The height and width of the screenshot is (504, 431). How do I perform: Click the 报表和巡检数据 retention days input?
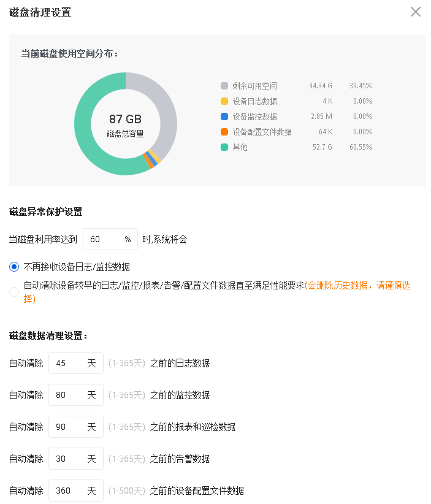tap(69, 427)
